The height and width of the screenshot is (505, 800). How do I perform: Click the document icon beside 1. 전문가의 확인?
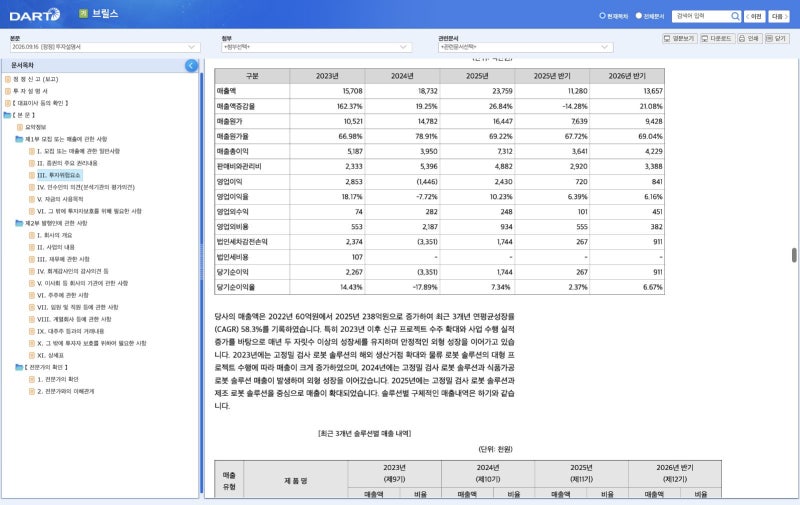(x=32, y=379)
